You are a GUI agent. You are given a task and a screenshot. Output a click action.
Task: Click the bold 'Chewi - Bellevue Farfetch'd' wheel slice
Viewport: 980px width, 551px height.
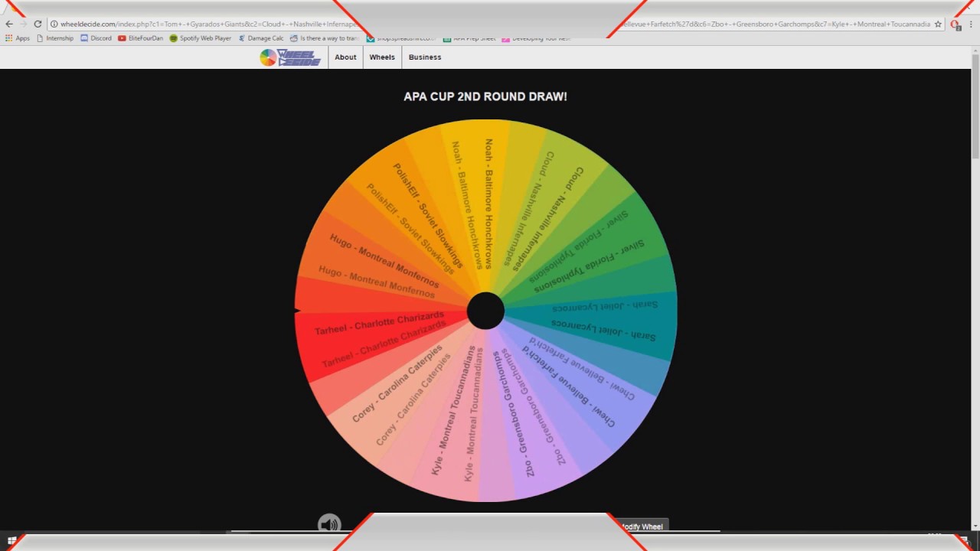570,386
